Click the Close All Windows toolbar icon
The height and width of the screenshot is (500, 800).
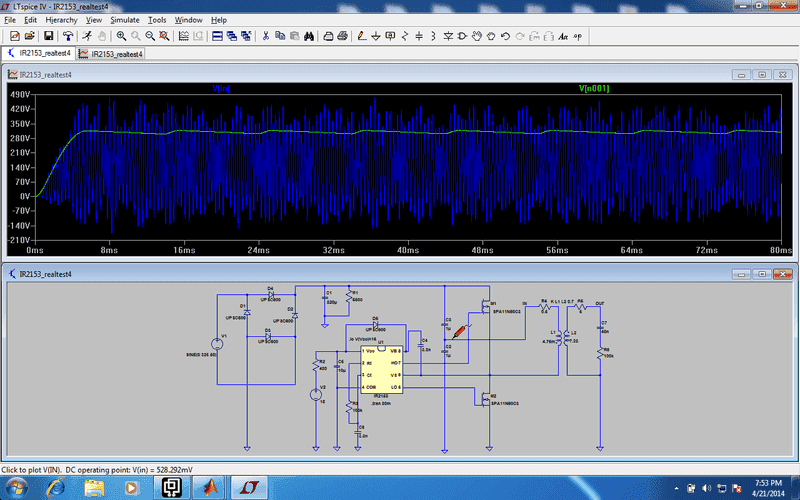coord(246,36)
